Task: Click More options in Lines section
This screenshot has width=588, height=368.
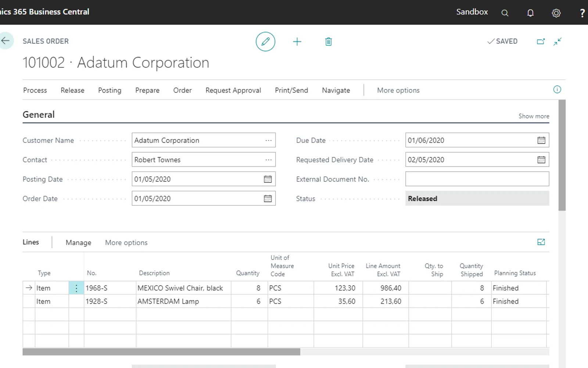Action: (x=126, y=243)
